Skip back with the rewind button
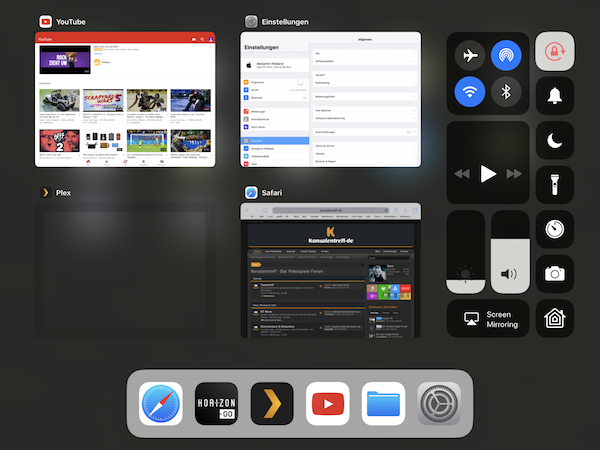The height and width of the screenshot is (450, 600). tap(462, 174)
